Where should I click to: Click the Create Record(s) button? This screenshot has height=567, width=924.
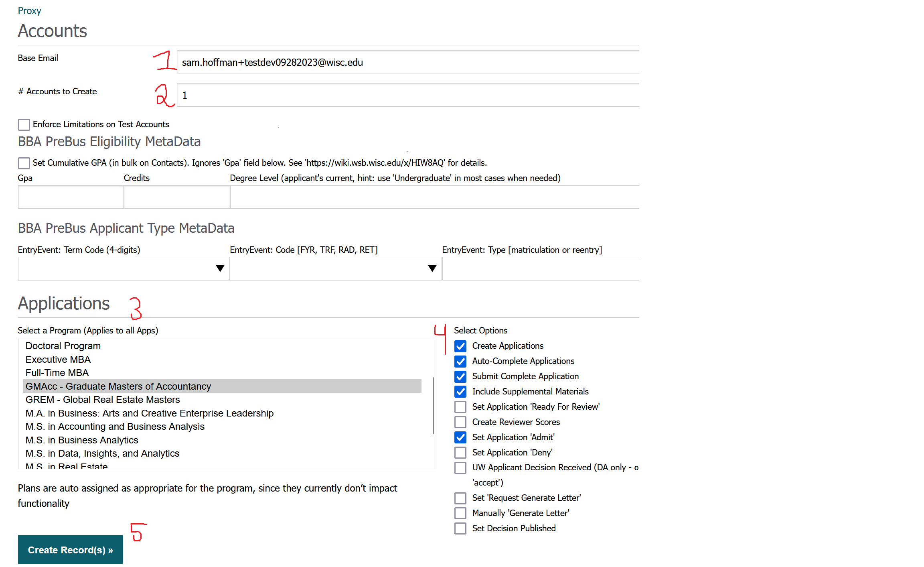71,550
